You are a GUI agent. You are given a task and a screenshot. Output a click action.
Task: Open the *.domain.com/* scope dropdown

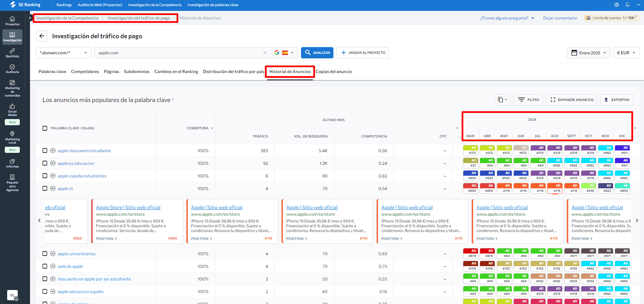[x=64, y=53]
